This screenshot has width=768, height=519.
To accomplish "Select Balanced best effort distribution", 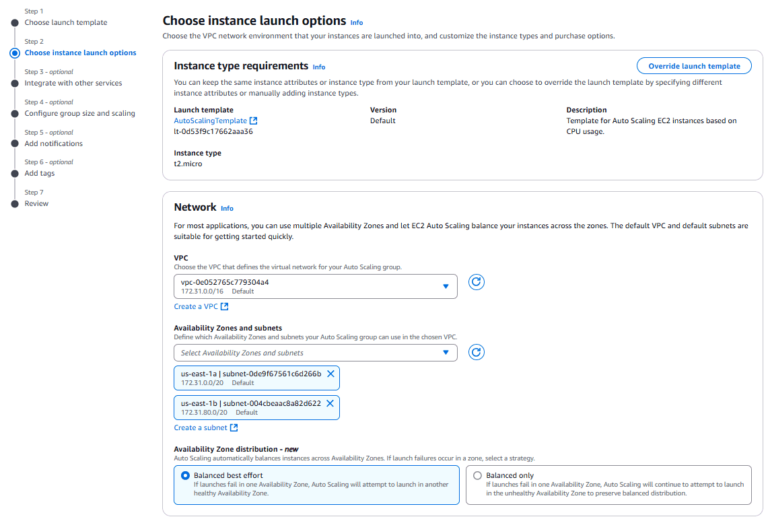I will (x=184, y=476).
